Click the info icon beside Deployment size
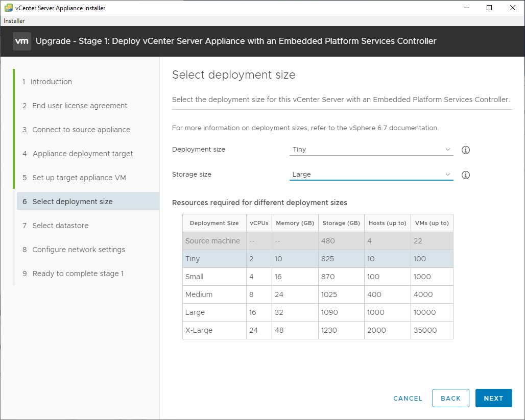Screen dimensions: 525x420 click(x=465, y=150)
